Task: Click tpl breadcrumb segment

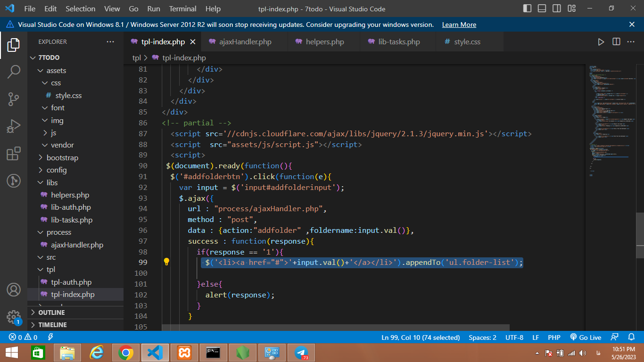Action: tap(136, 58)
